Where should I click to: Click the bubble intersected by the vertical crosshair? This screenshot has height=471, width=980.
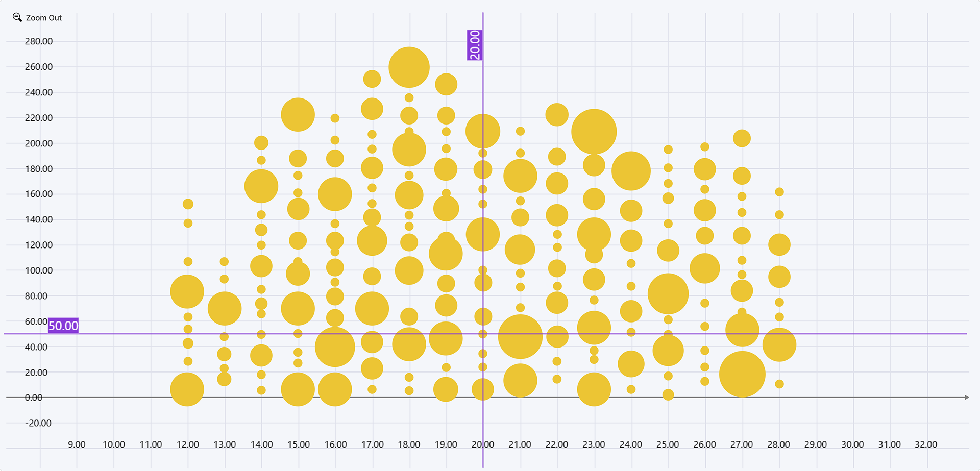point(482,130)
